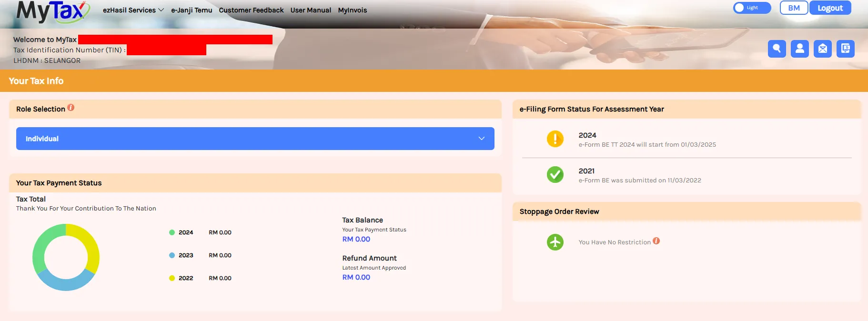Click 'Your Tax Payment Status' heading
The height and width of the screenshot is (321, 868).
coord(59,183)
